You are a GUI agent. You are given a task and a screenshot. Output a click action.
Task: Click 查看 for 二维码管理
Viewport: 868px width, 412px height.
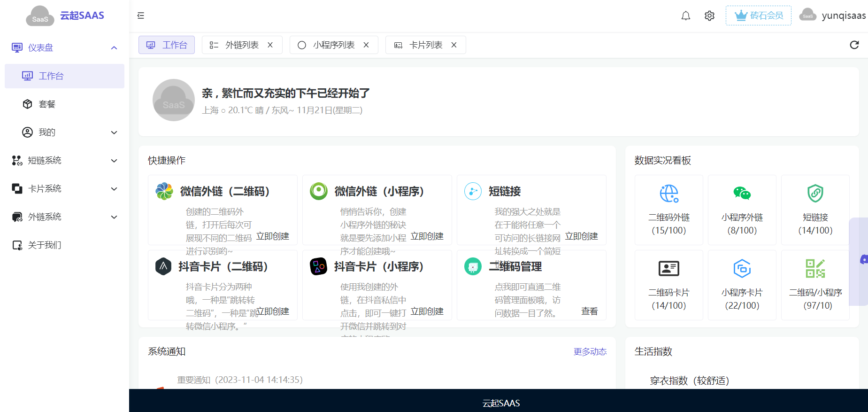(x=590, y=311)
